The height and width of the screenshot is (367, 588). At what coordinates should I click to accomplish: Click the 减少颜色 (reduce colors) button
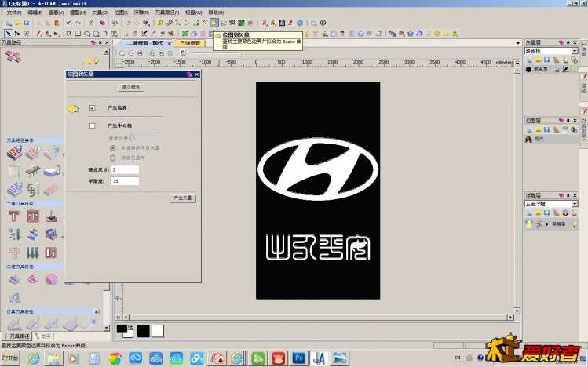point(131,87)
